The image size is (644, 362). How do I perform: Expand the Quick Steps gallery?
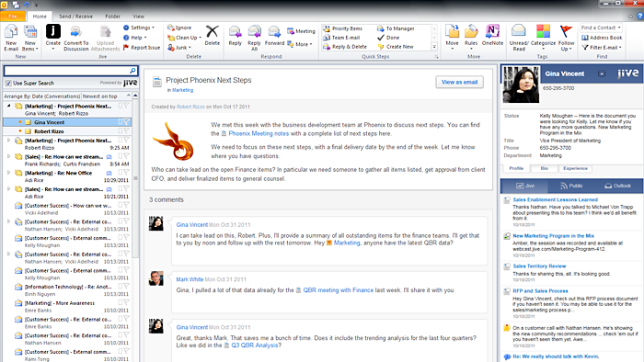[434, 47]
